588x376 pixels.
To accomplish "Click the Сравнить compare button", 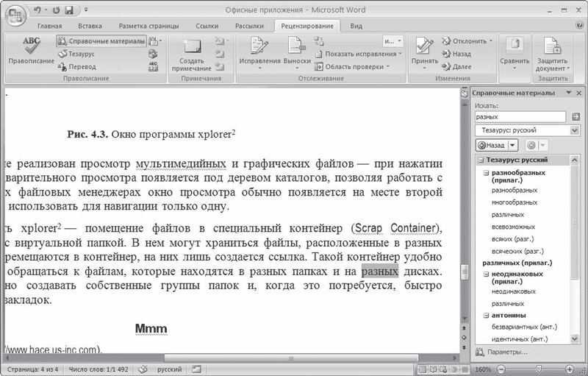I will 514,53.
